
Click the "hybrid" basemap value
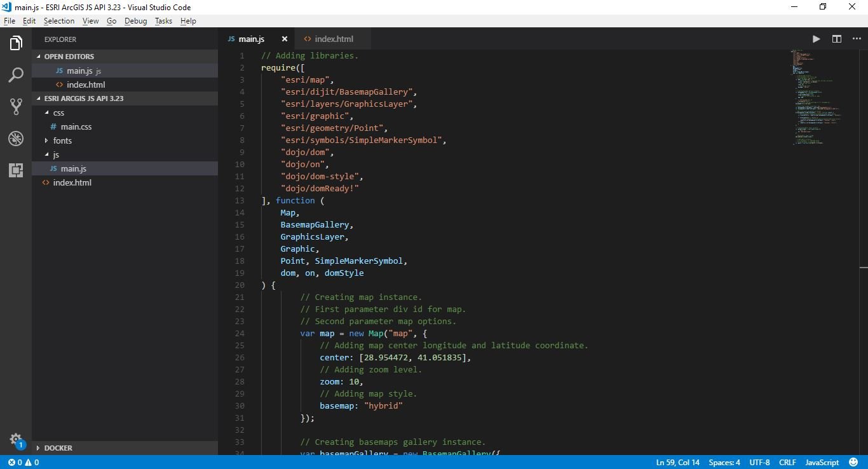coord(383,406)
